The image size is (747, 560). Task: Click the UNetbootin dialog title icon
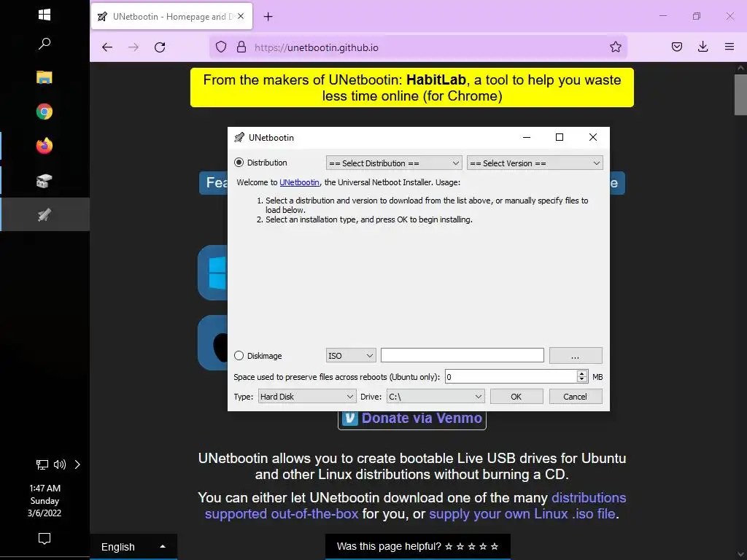[x=239, y=138]
